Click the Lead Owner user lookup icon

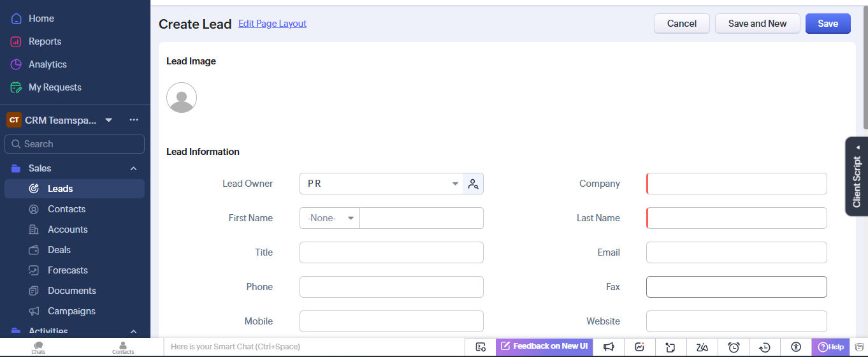click(473, 184)
